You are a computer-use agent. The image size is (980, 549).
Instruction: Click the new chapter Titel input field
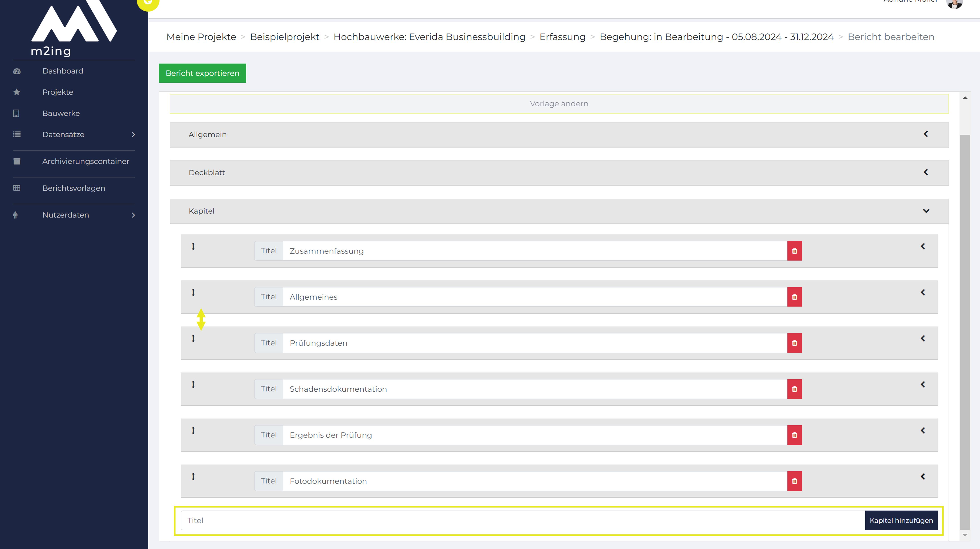(x=523, y=520)
